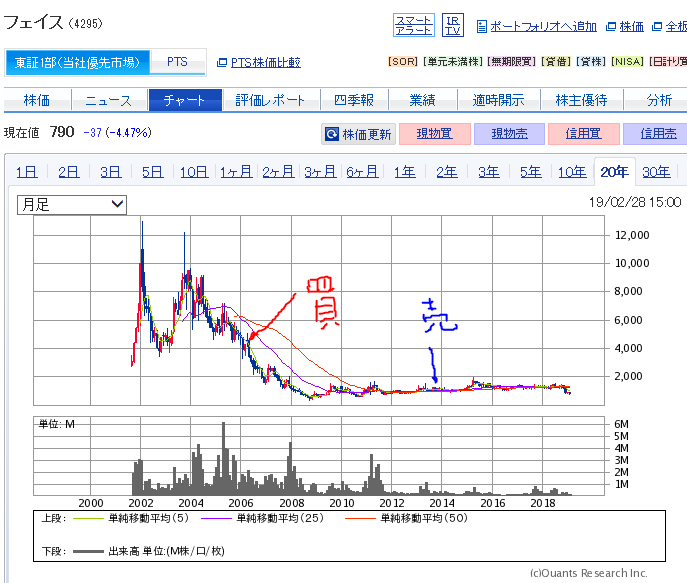The image size is (687, 583).
Task: Select the 10年 chart period
Action: (572, 172)
